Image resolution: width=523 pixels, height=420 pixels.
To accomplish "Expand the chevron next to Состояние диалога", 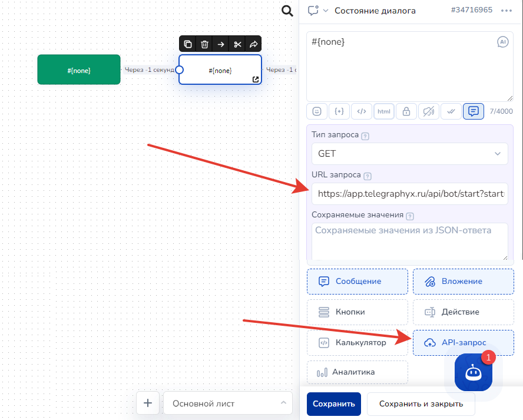I will (x=326, y=11).
